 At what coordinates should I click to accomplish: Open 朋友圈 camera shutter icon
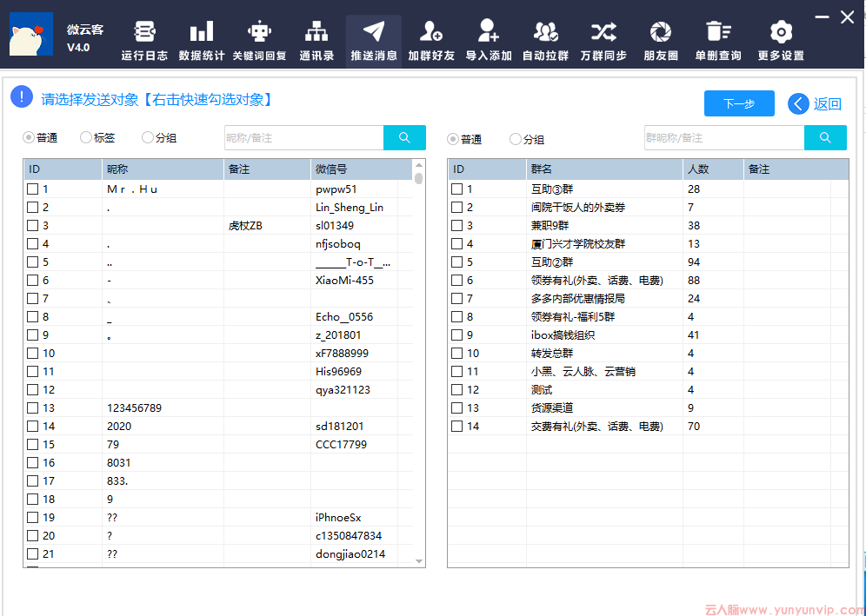(661, 33)
